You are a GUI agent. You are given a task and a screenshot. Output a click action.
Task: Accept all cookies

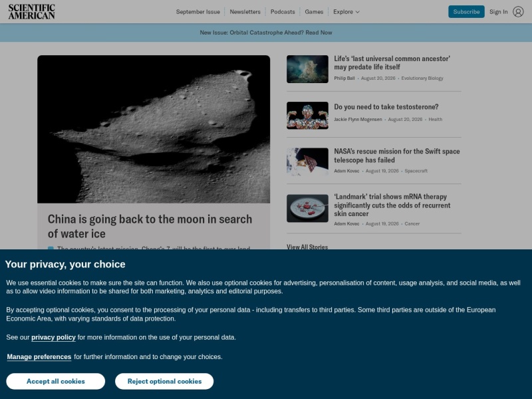[56, 381]
